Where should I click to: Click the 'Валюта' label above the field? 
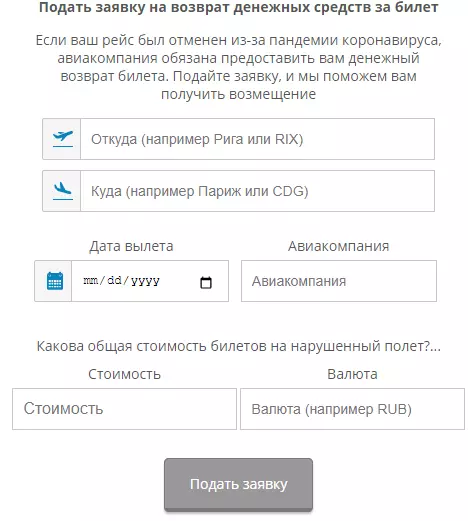352,374
